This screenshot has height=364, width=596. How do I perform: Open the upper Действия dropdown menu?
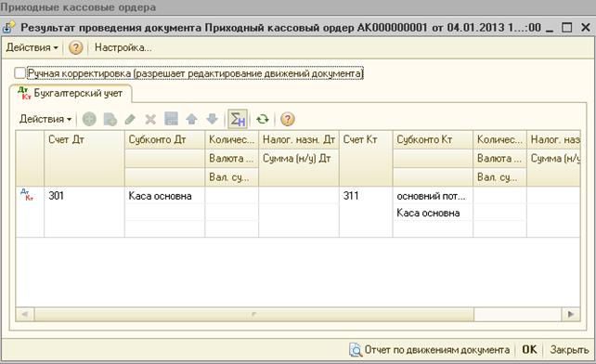point(32,47)
